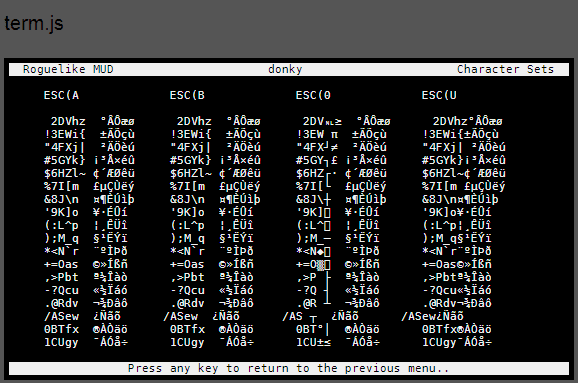Screen dimensions: 578x383
Task: Click the Character Sets header label
Action: [x=505, y=69]
